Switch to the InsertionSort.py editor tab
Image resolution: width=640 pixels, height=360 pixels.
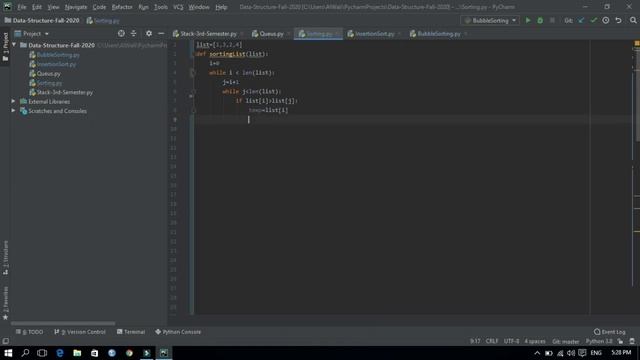coord(374,34)
